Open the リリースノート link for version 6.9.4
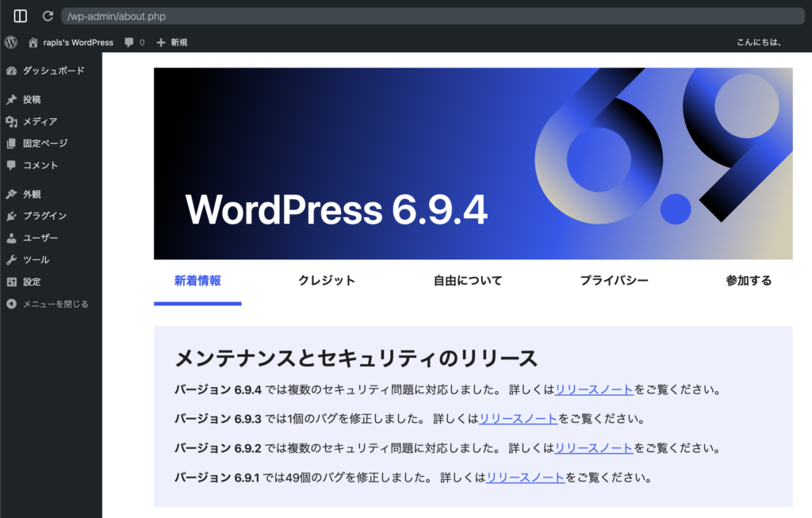Image resolution: width=812 pixels, height=518 pixels. coord(593,389)
